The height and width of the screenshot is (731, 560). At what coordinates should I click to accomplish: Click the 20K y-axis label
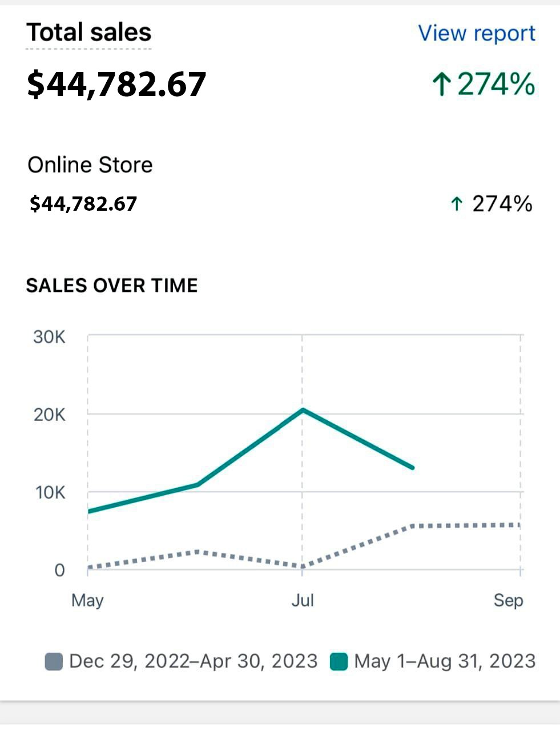point(49,415)
